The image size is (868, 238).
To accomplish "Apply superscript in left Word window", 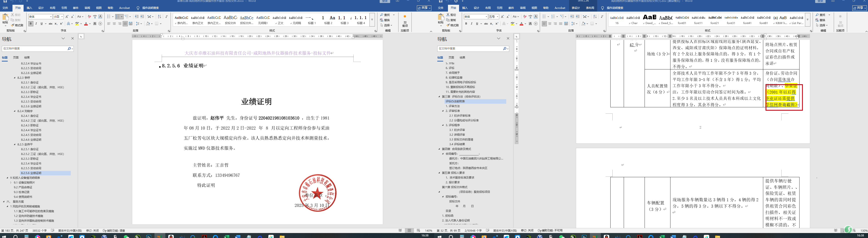I will (61, 24).
